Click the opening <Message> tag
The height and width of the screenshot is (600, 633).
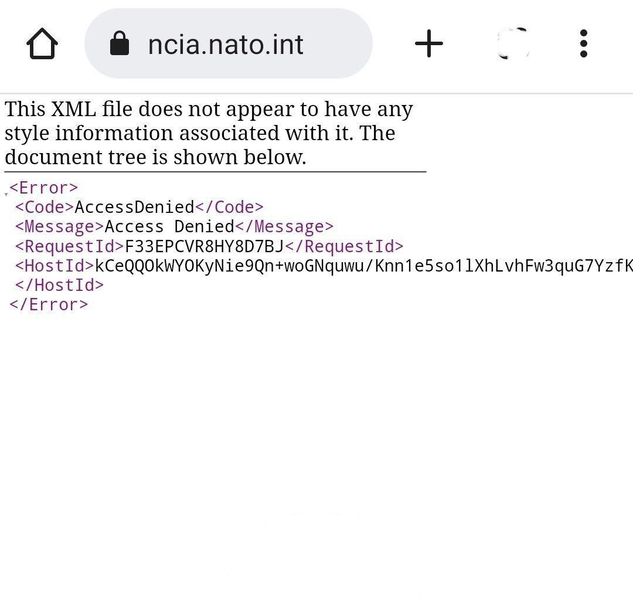(x=60, y=227)
